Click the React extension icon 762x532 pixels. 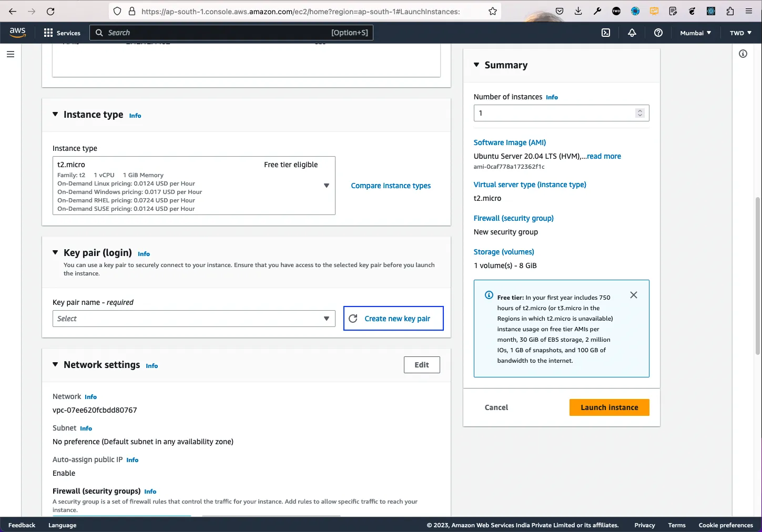point(711,11)
